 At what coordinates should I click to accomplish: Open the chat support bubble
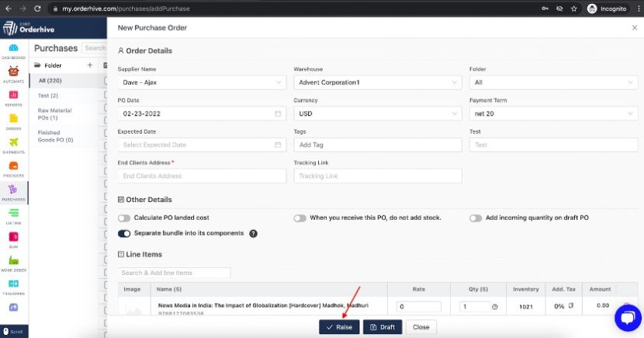[627, 318]
